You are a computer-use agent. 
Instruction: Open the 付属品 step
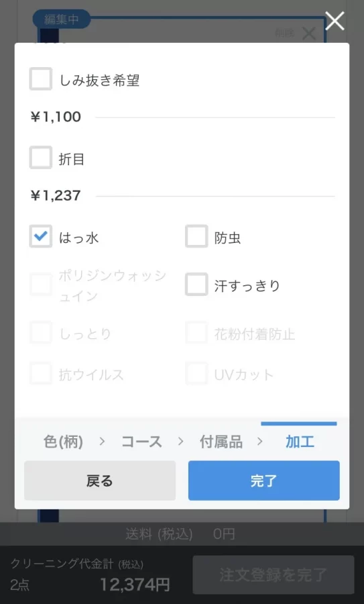tap(221, 442)
